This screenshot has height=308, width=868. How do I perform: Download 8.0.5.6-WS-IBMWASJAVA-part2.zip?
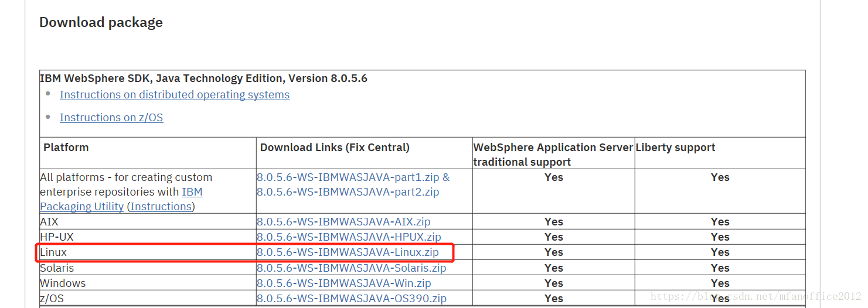tap(348, 192)
